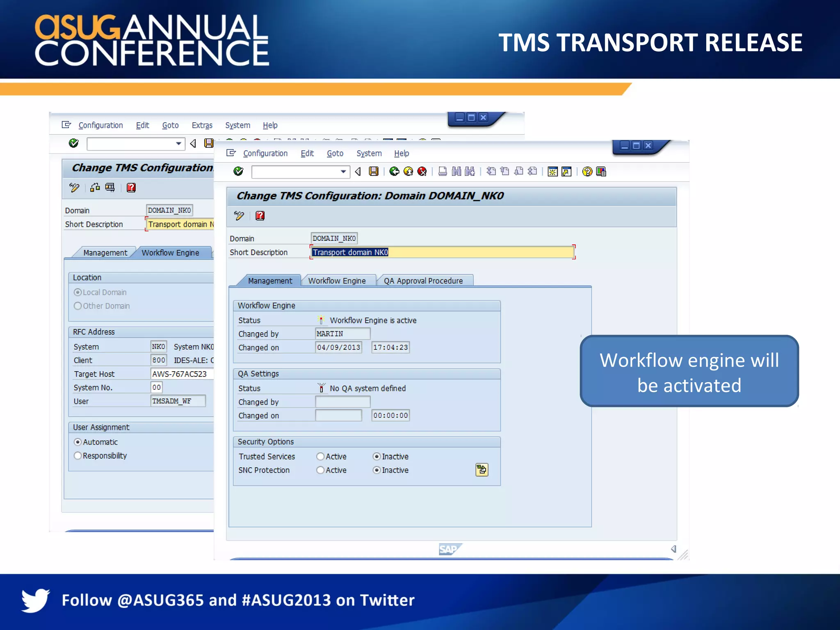Click the green Enter checkmark in back window

click(73, 143)
